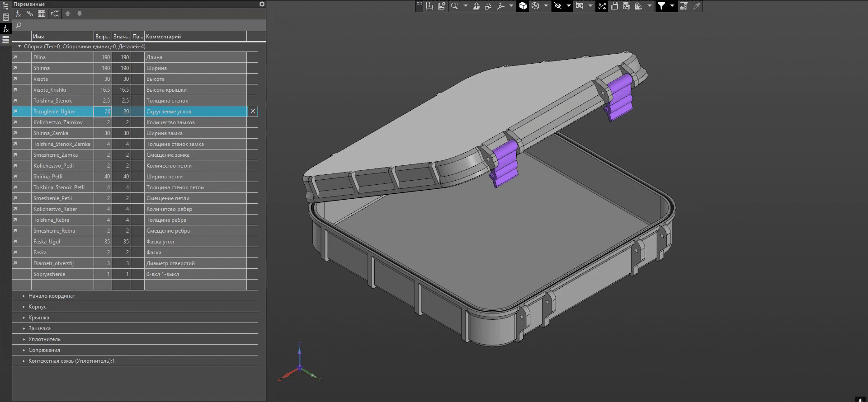This screenshot has width=868, height=402.
Task: Click the notebook sheet icon in view toolbar
Action: click(614, 6)
